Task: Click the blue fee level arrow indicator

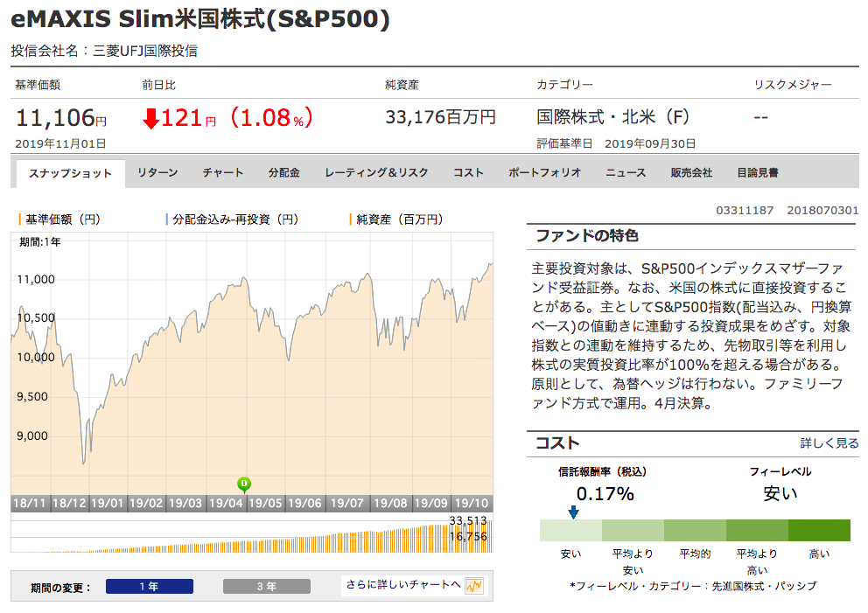Action: (x=573, y=512)
